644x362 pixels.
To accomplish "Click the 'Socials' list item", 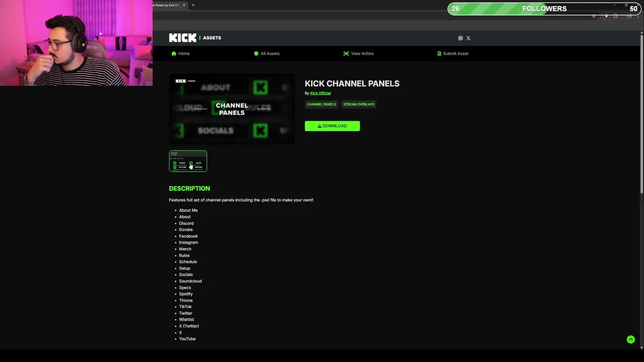I will [x=186, y=275].
